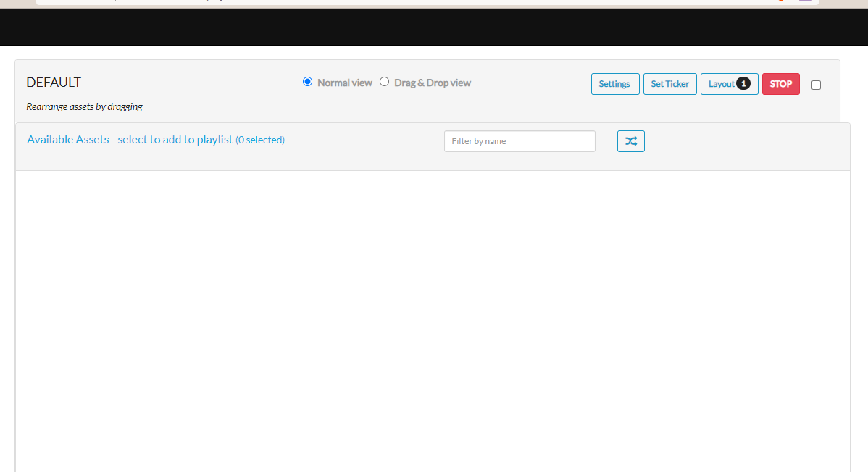868x472 pixels.
Task: Choose Drag & Drop view mode
Action: pos(384,81)
